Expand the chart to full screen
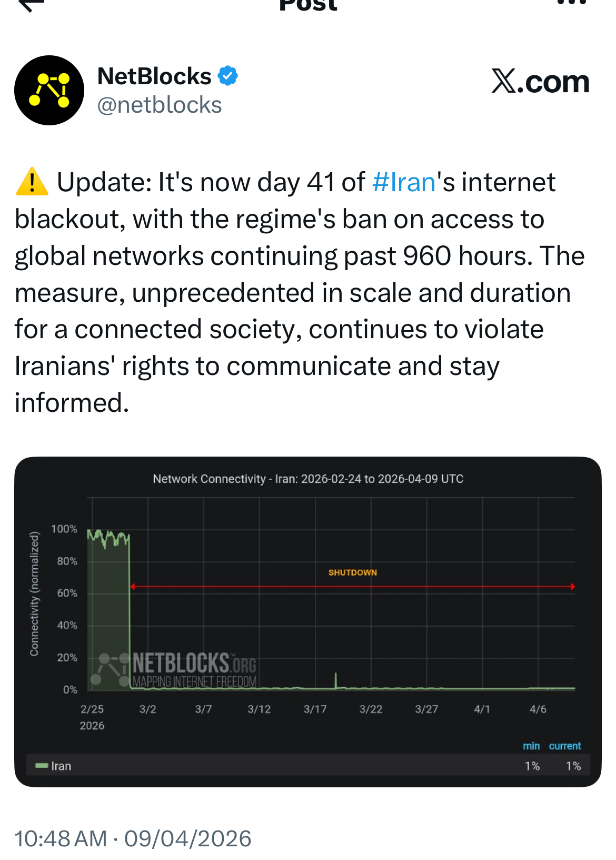Image resolution: width=616 pixels, height=860 pixels. pyautogui.click(x=309, y=621)
